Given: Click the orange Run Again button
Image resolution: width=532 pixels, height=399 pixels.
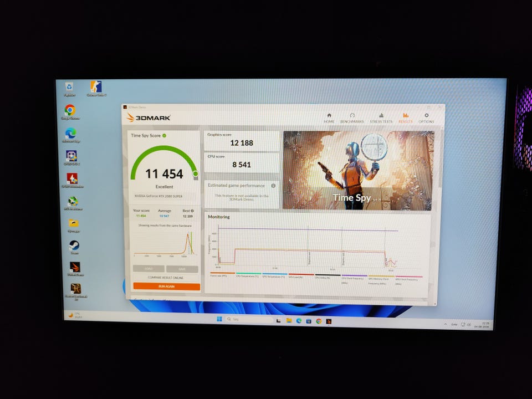Looking at the screenshot, I should pyautogui.click(x=167, y=287).
